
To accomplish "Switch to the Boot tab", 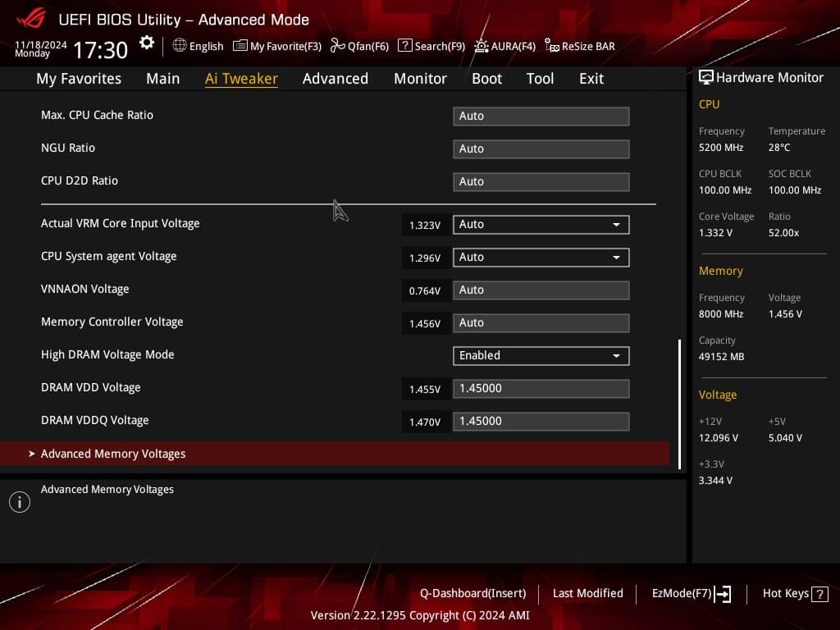I will 486,79.
